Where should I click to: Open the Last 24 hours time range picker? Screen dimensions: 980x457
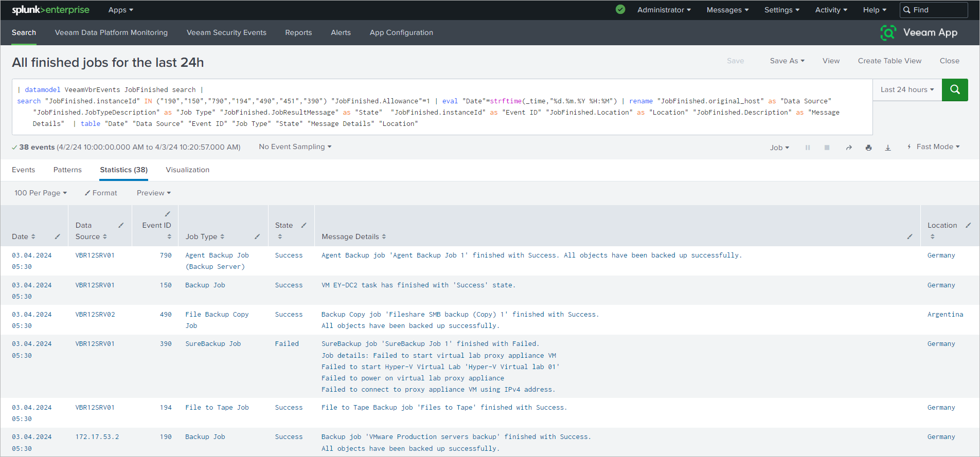tap(907, 89)
